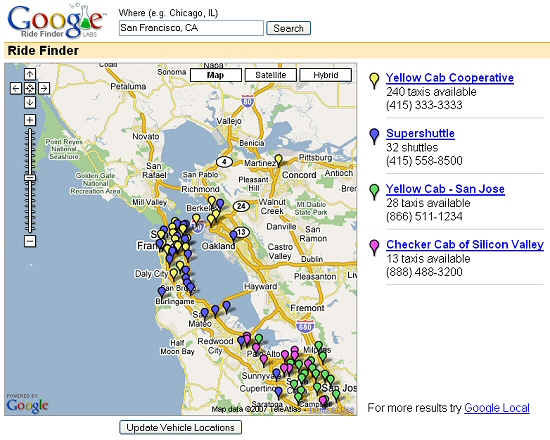Viewport: 550px width, 440px height.
Task: Pan the map up with arrow
Action: [x=30, y=74]
